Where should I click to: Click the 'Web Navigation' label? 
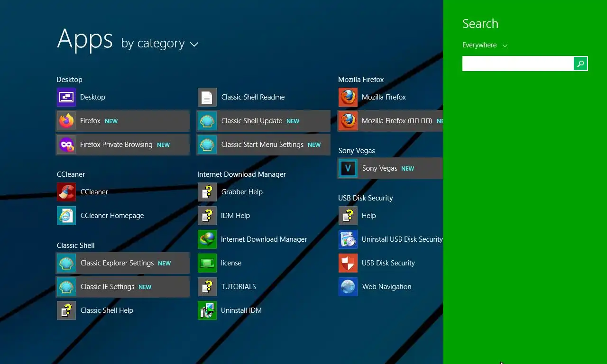[x=387, y=287]
